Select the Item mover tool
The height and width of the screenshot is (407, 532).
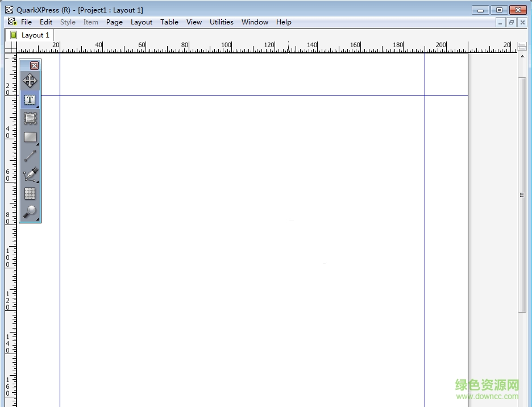[x=30, y=81]
